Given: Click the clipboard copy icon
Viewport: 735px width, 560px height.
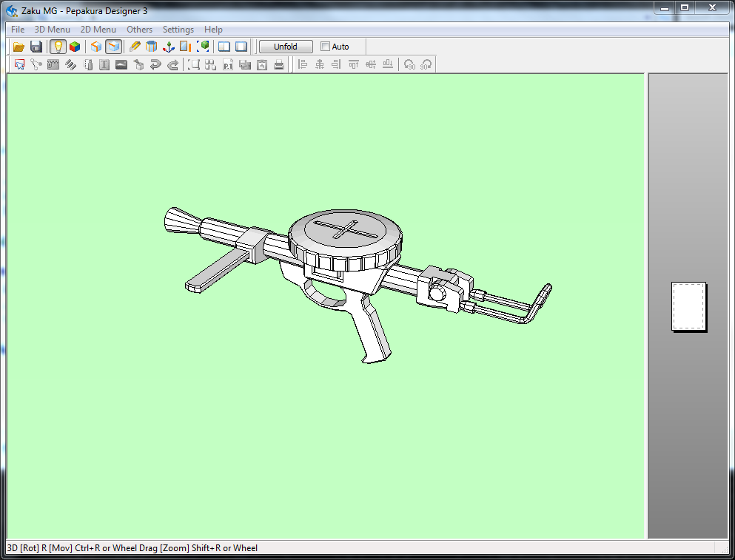Looking at the screenshot, I should 262,64.
